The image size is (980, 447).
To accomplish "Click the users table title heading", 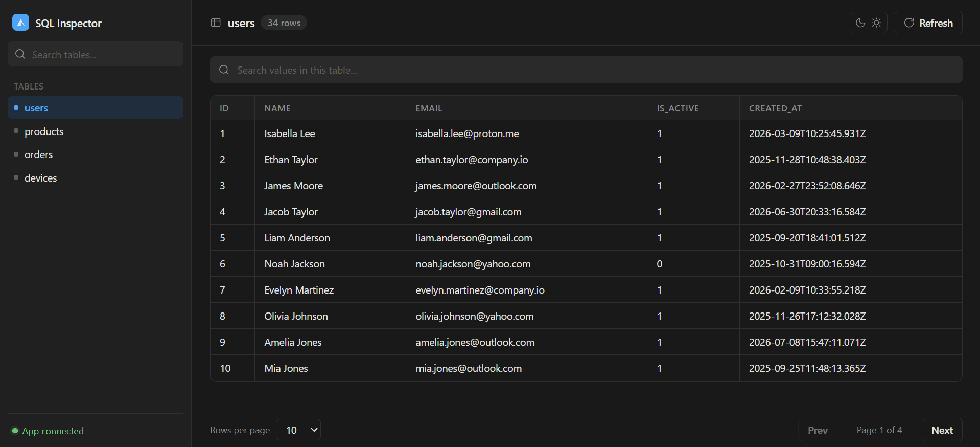I will [x=241, y=23].
